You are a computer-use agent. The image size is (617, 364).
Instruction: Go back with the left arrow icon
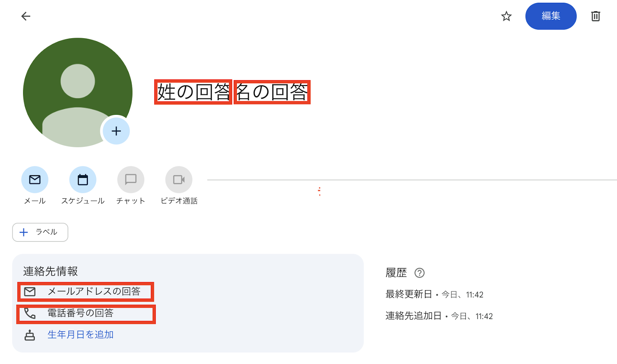(26, 16)
